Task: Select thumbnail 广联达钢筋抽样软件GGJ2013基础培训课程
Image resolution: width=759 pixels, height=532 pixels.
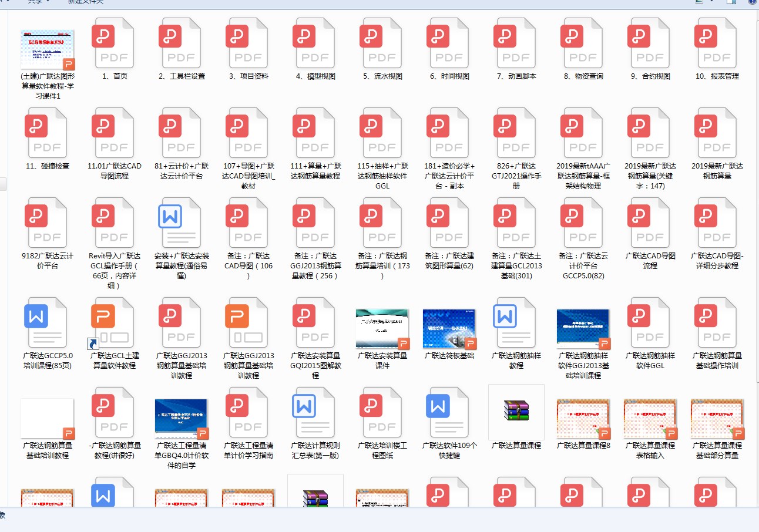Action: pos(583,329)
